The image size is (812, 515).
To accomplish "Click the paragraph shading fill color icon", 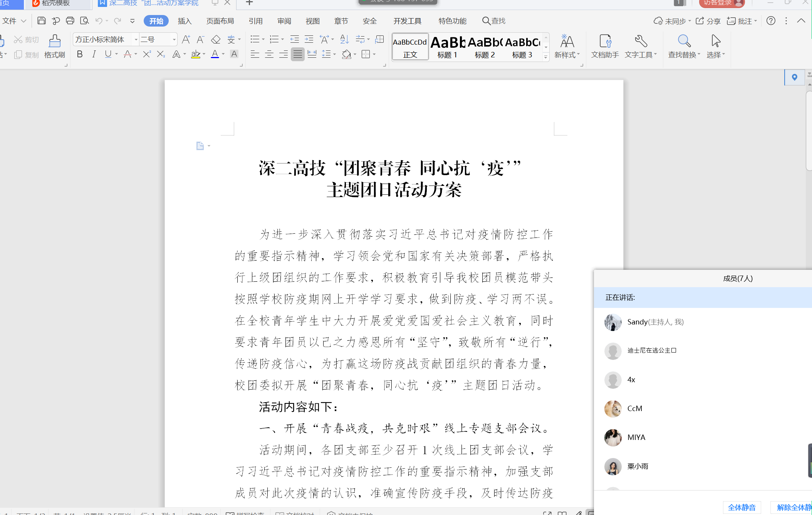I will click(346, 54).
